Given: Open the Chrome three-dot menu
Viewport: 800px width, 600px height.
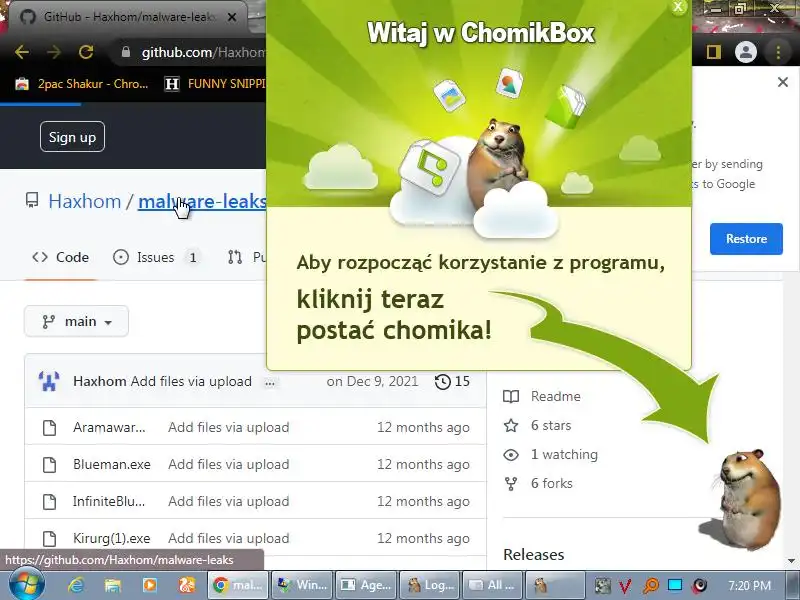Looking at the screenshot, I should 778,52.
